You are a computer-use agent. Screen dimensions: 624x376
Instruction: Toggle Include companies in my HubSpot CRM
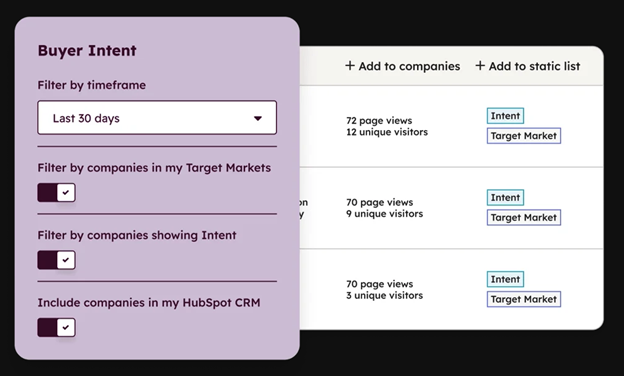pos(57,327)
